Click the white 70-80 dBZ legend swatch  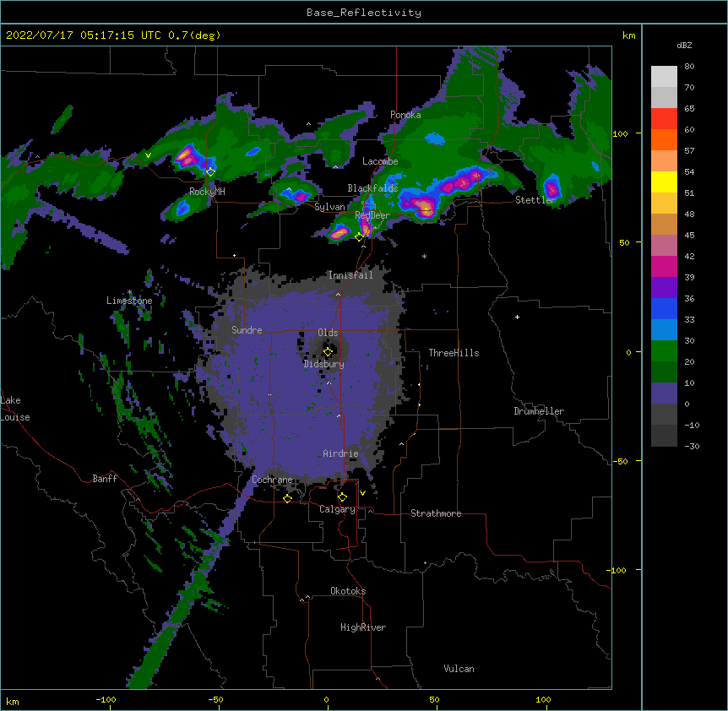[x=664, y=77]
